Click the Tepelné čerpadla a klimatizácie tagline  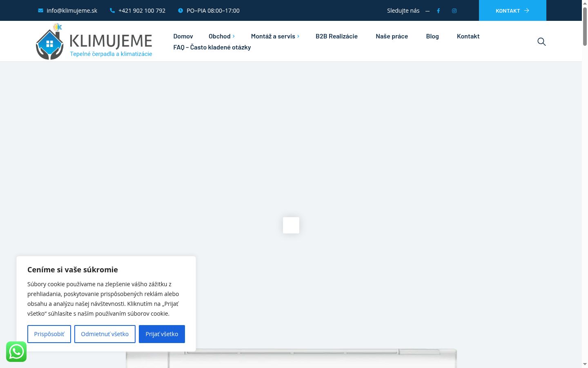(x=111, y=54)
